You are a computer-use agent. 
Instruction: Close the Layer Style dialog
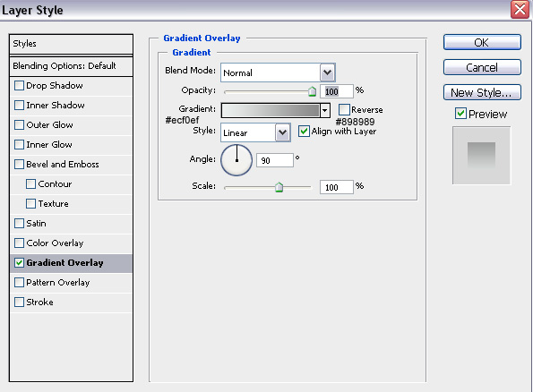[520, 10]
